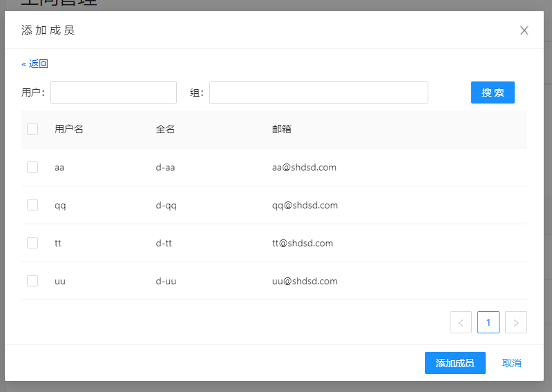The width and height of the screenshot is (552, 392).
Task: Click the full name d-uu in the table
Action: 166,281
